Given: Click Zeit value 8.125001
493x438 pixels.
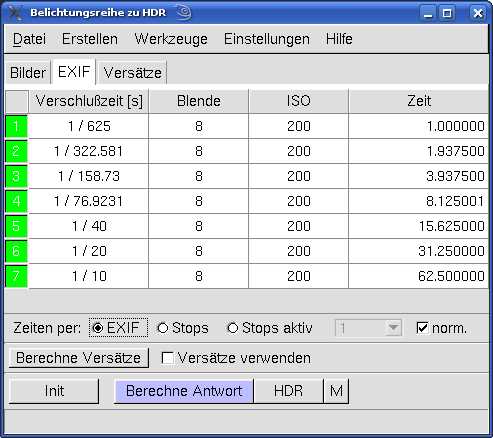Looking at the screenshot, I should (x=419, y=201).
